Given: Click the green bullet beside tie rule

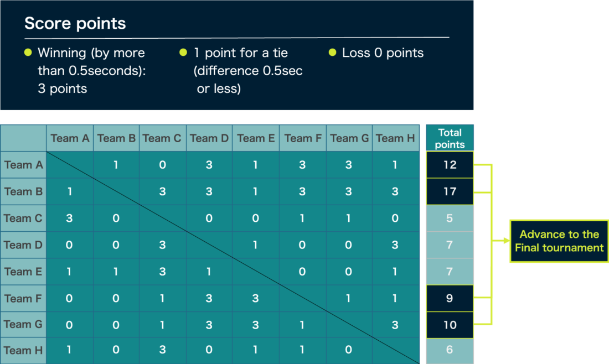Looking at the screenshot, I should point(184,53).
